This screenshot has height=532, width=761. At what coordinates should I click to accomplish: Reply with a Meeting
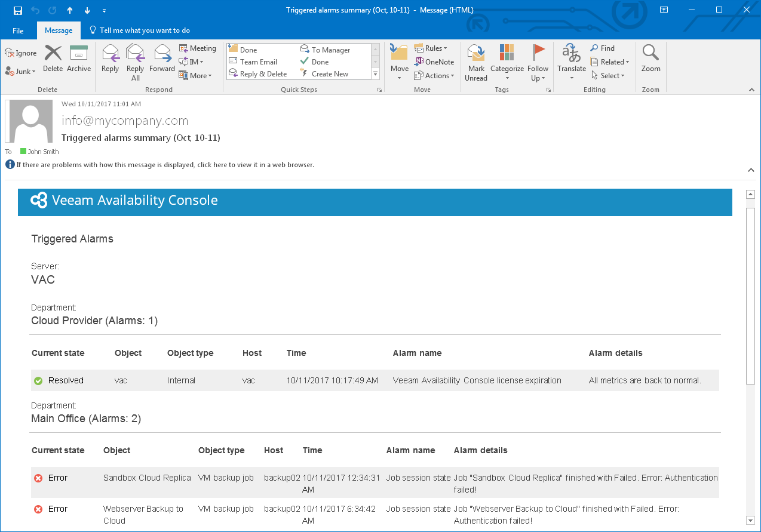coord(198,48)
